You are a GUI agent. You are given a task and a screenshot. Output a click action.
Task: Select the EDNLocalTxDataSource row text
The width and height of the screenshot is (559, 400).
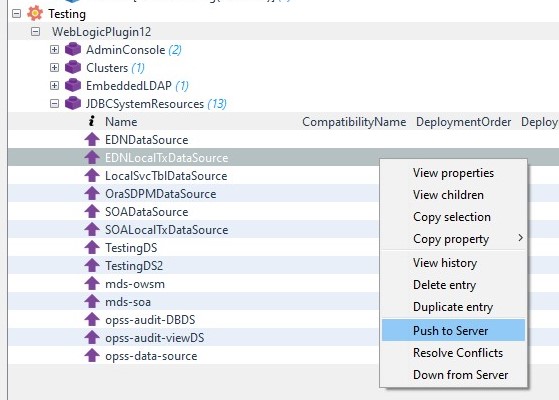(166, 158)
